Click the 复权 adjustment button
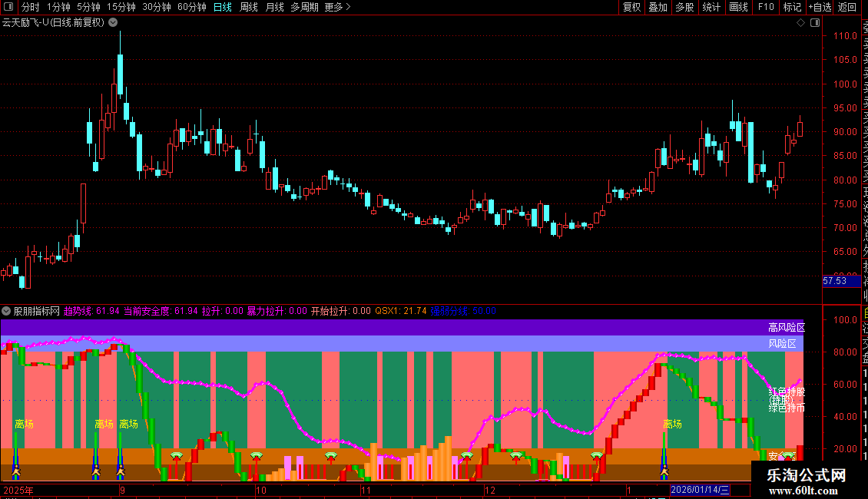The width and height of the screenshot is (868, 499). point(631,7)
